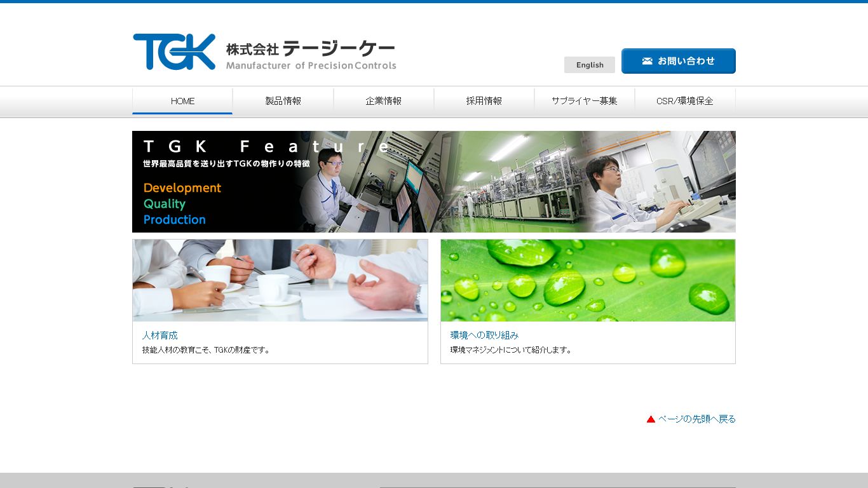The image size is (868, 488).
Task: Open the CSR/環境保全 menu item
Action: [685, 101]
